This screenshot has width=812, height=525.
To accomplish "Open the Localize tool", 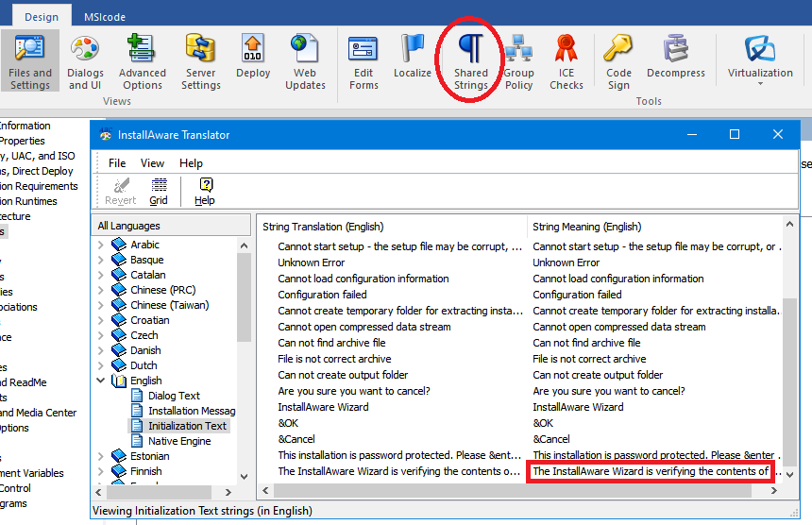I will pos(413,56).
